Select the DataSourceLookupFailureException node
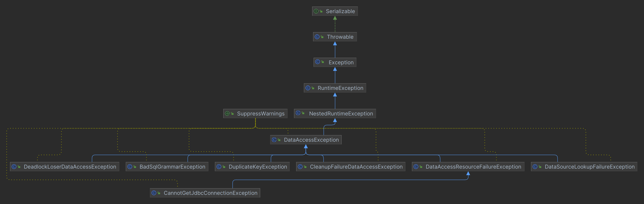This screenshot has height=204, width=644. click(590, 167)
